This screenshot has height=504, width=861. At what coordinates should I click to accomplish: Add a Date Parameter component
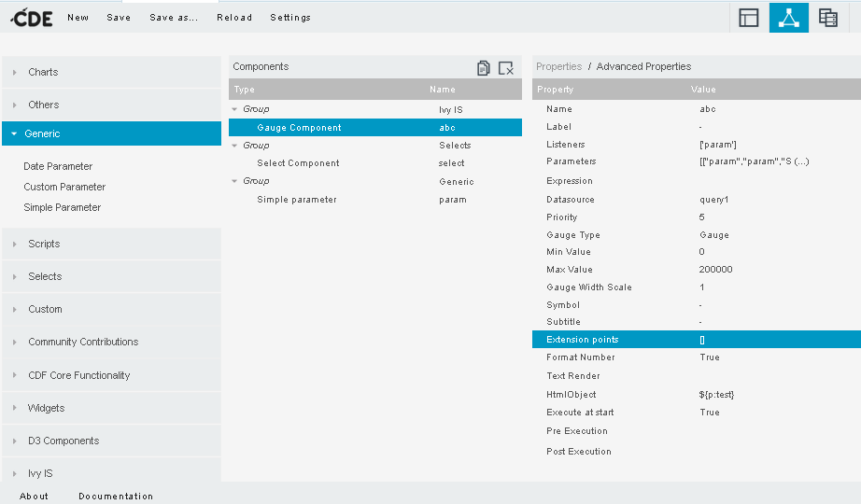coord(58,166)
